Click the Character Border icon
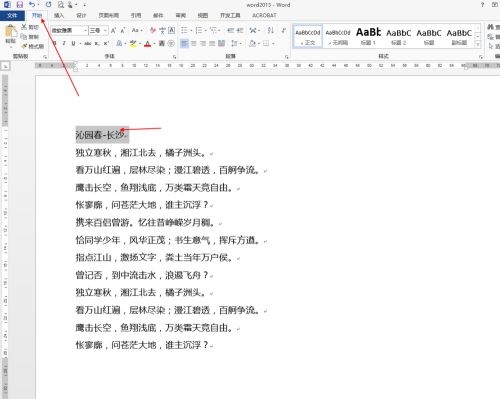Image resolution: width=500 pixels, height=399 pixels. click(171, 30)
